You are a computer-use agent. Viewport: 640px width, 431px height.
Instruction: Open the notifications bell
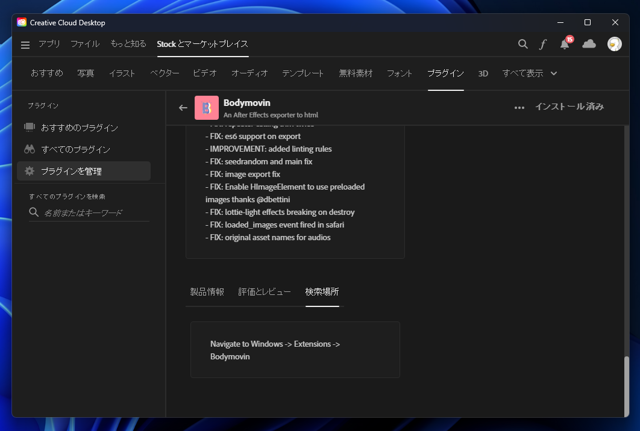coord(565,44)
